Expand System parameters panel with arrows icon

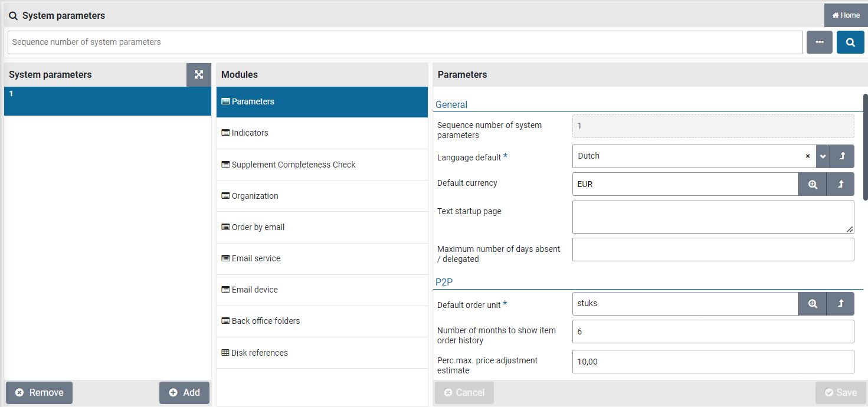tap(199, 75)
